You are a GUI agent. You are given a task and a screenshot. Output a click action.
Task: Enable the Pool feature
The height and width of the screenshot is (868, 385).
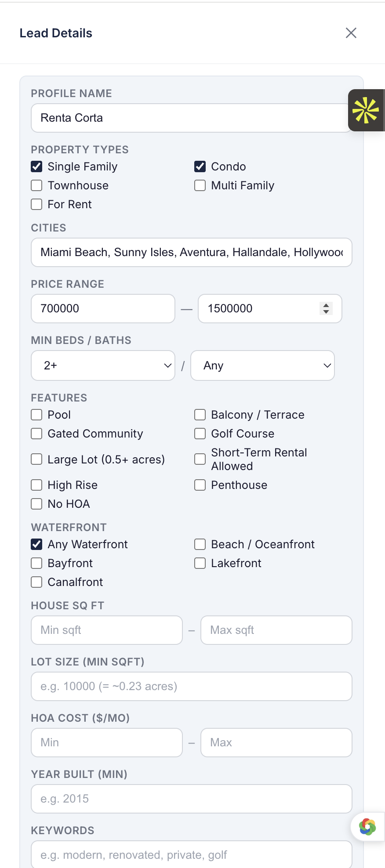(36, 415)
